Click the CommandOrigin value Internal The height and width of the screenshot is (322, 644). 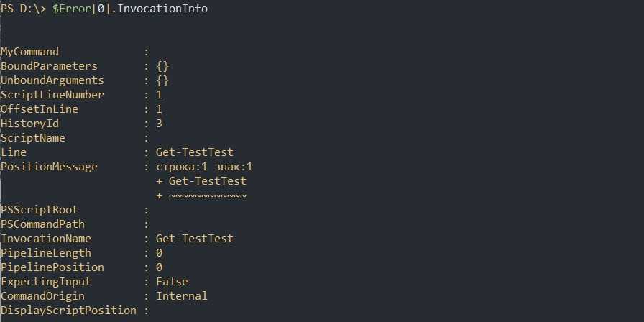click(x=181, y=296)
